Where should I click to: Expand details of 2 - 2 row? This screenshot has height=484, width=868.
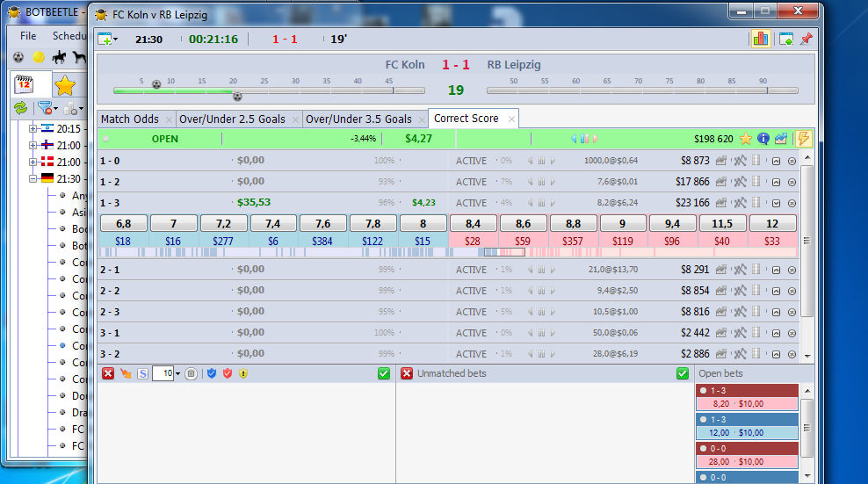tap(776, 291)
